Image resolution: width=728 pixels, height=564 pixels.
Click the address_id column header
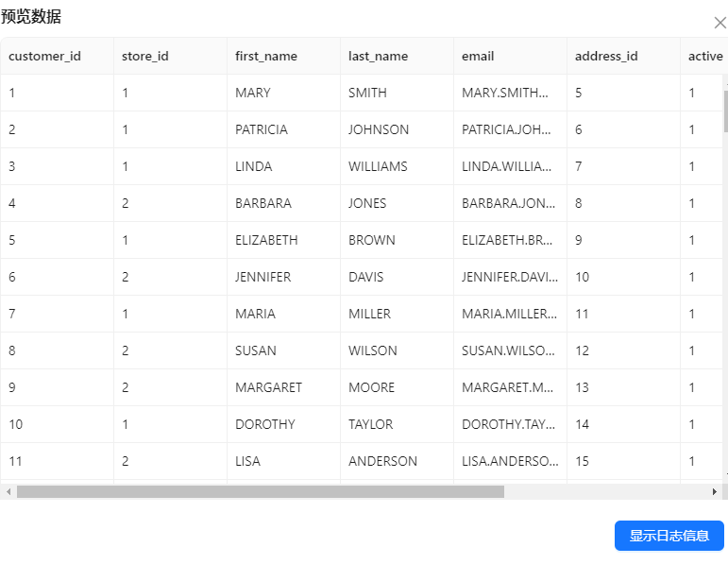click(606, 56)
